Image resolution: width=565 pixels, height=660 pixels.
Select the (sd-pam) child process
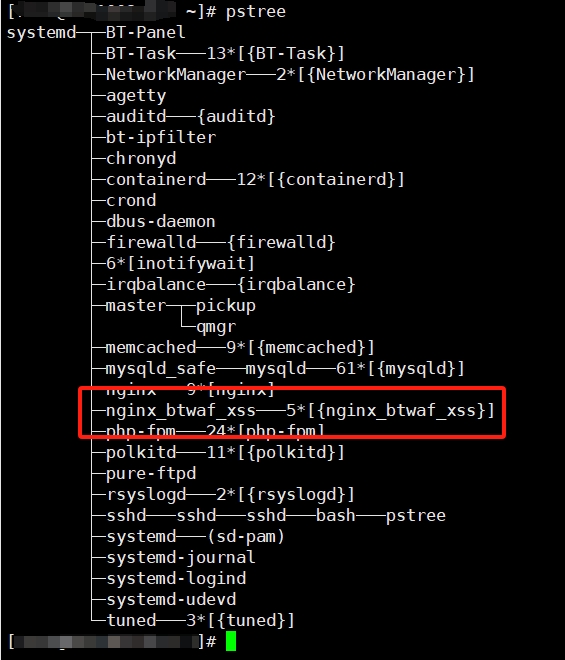[x=245, y=537]
